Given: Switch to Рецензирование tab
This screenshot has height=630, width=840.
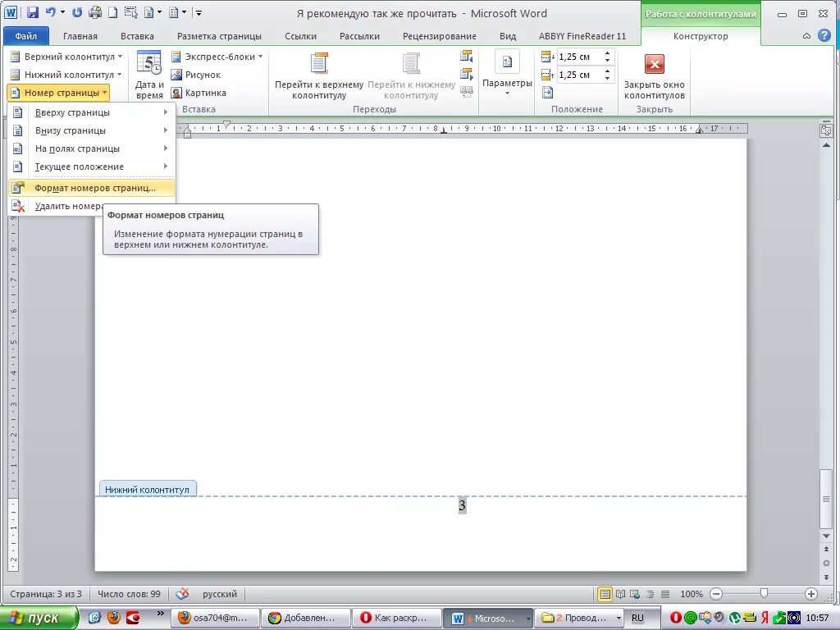Looking at the screenshot, I should (440, 36).
